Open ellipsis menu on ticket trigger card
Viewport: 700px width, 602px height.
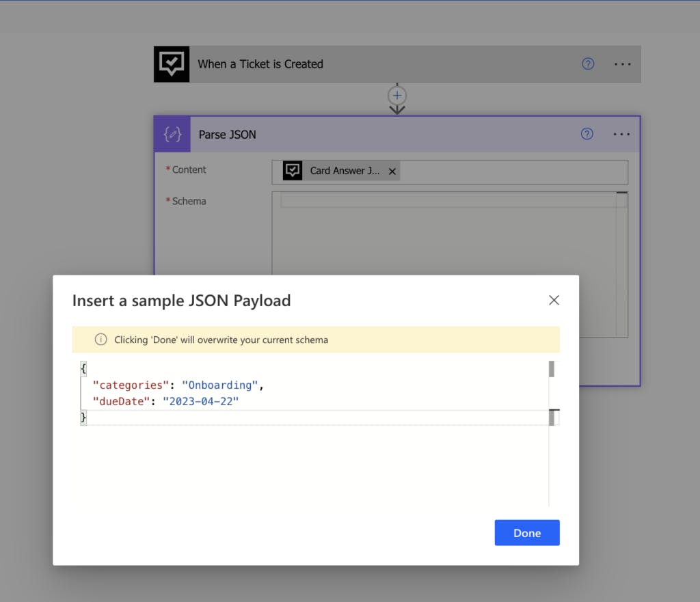pyautogui.click(x=622, y=64)
